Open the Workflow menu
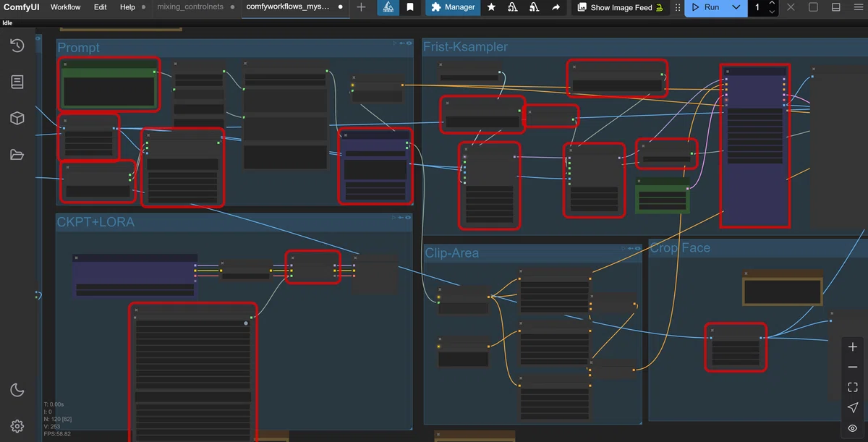Viewport: 868px width, 442px height. (x=66, y=7)
